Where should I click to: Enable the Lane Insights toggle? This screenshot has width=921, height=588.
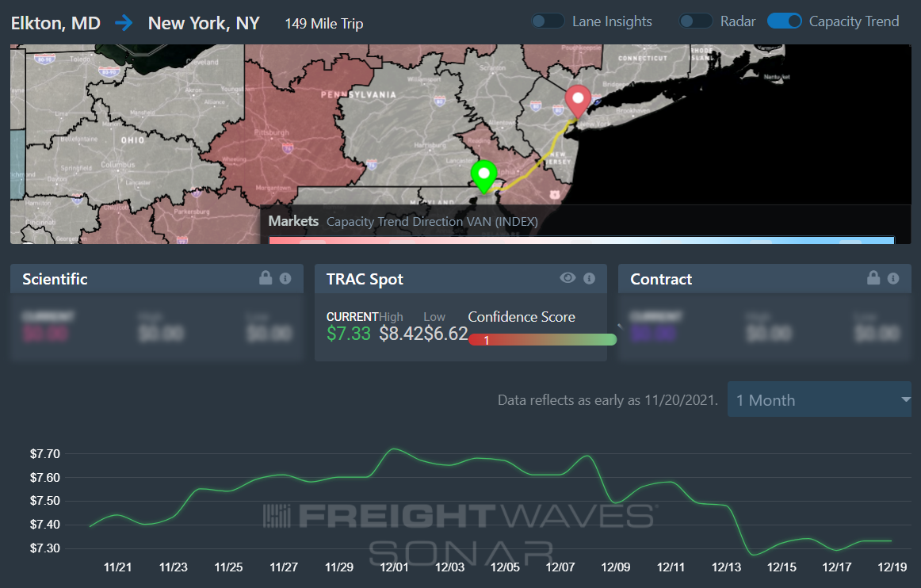[x=548, y=21]
